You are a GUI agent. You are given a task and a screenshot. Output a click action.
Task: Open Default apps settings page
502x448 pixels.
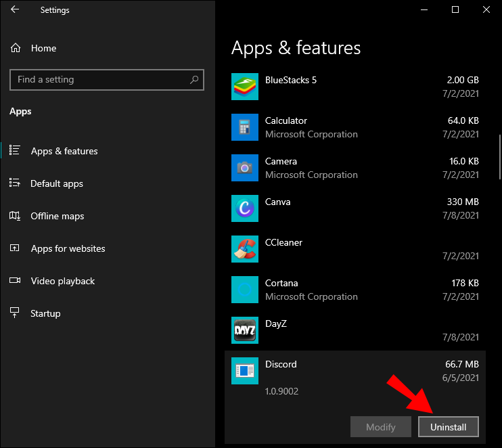point(57,183)
